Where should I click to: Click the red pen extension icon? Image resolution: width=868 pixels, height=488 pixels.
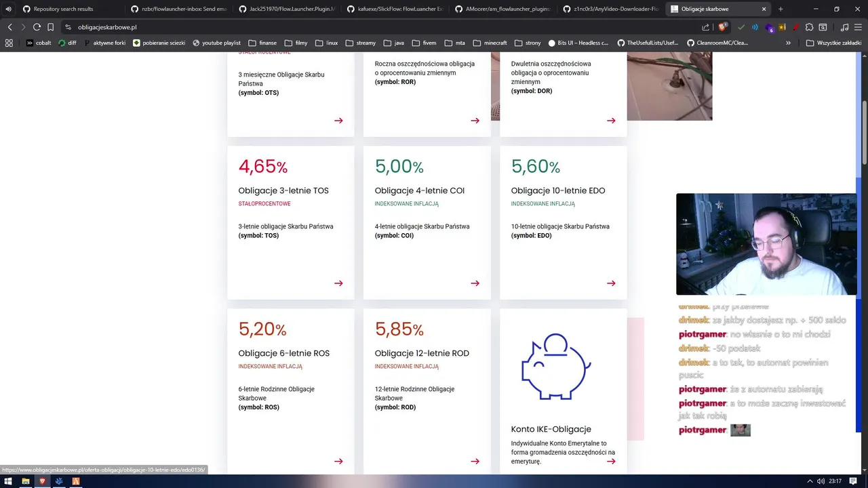796,27
